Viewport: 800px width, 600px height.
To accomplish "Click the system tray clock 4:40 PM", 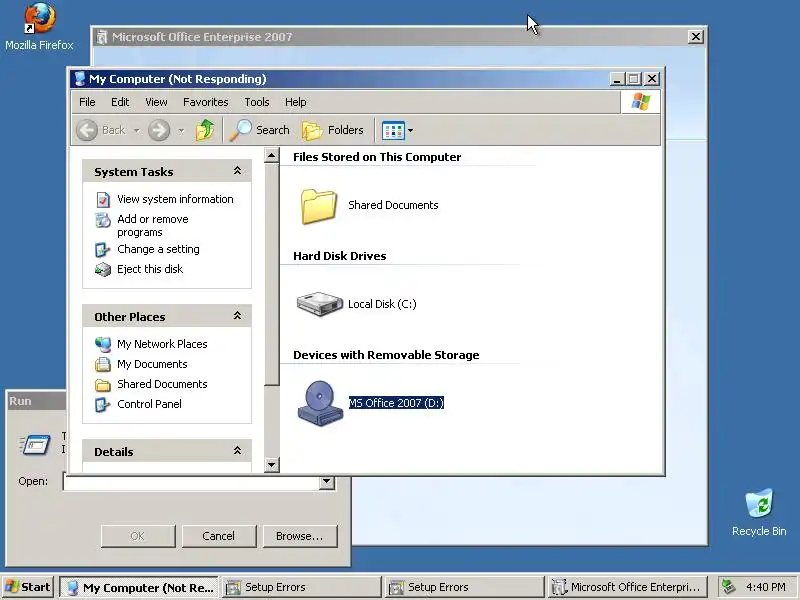I will [765, 587].
